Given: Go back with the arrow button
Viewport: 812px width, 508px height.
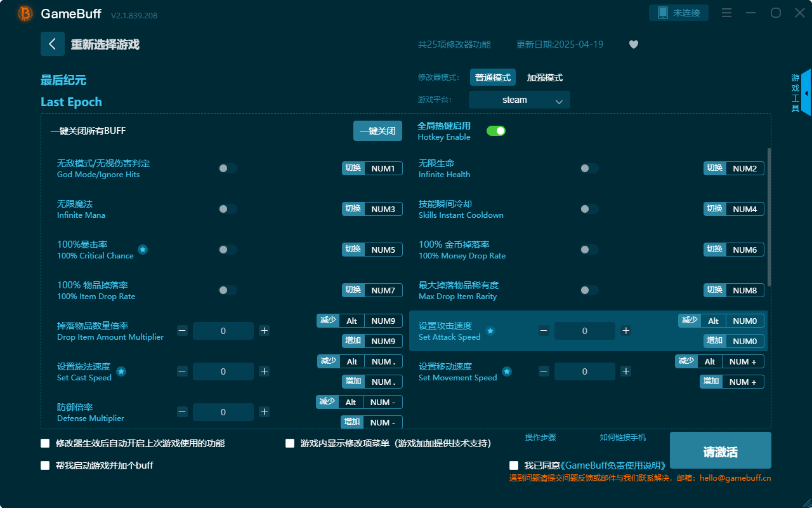Looking at the screenshot, I should (53, 44).
